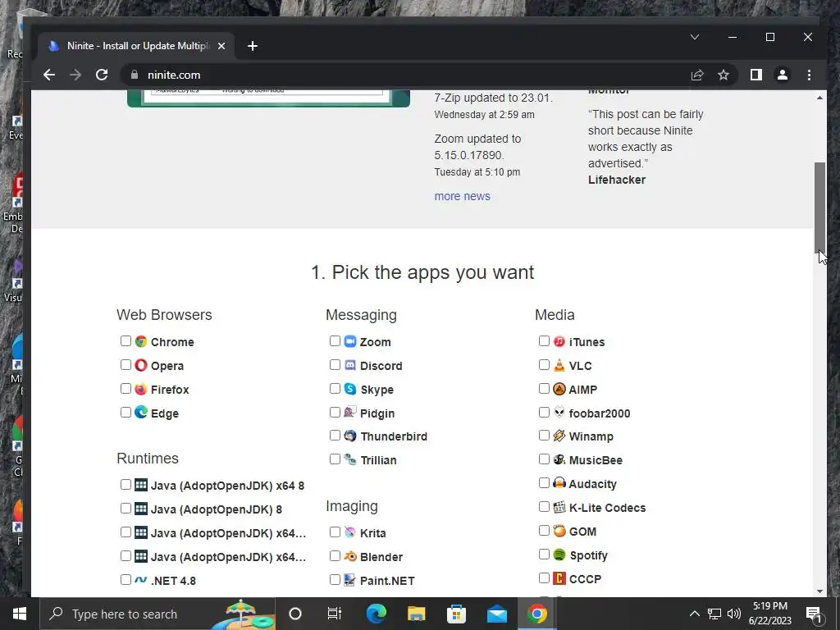Viewport: 840px width, 630px height.
Task: Click the Opera logo icon
Action: [141, 365]
